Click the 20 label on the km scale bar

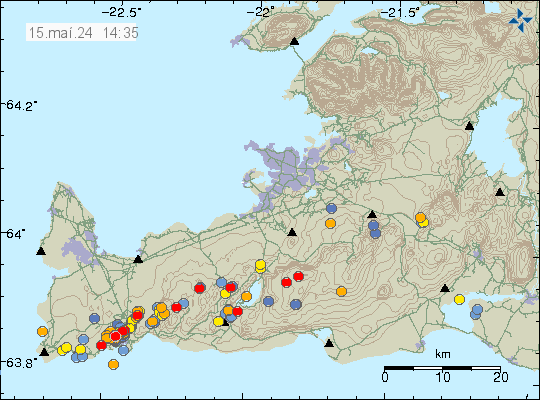pyautogui.click(x=500, y=377)
